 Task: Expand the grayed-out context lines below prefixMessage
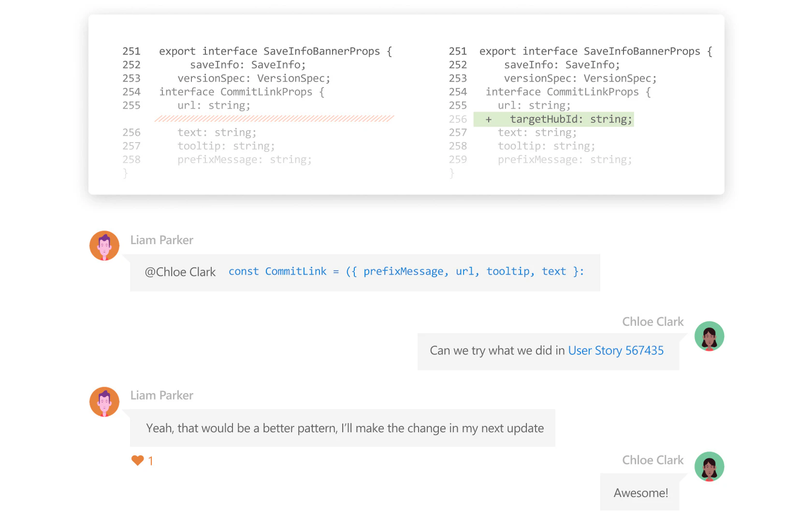coord(125,173)
